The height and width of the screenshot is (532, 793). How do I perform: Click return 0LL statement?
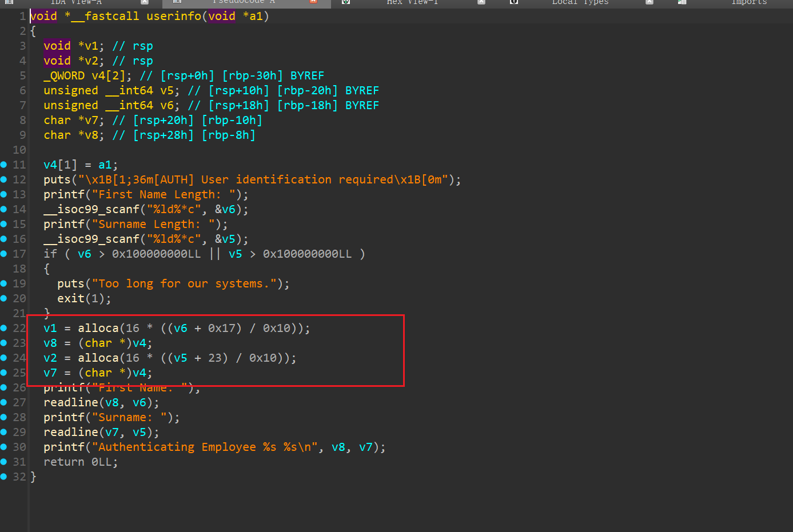81,462
